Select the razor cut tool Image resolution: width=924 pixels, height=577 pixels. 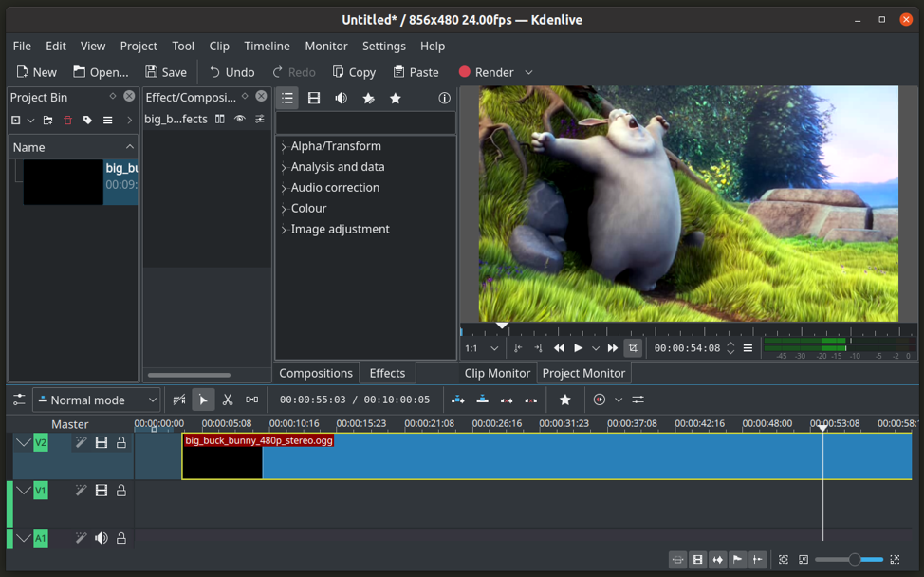[228, 400]
